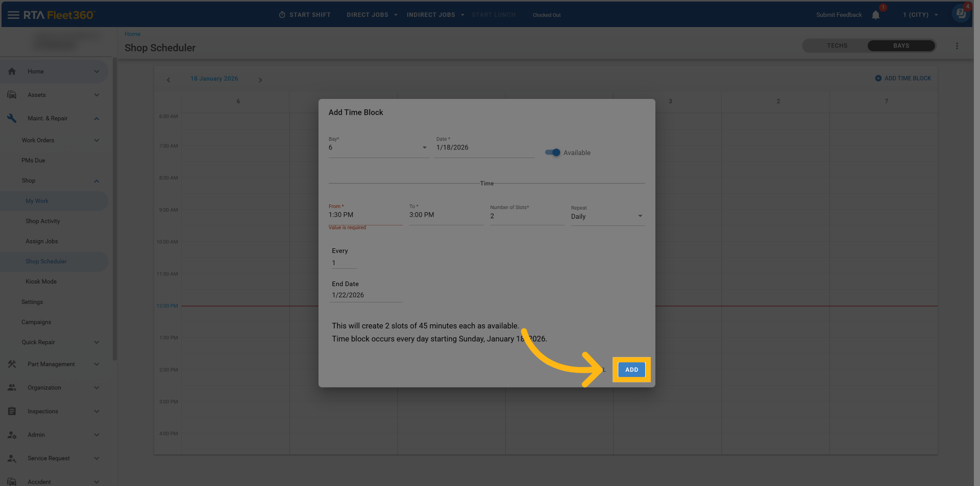The width and height of the screenshot is (980, 486).
Task: Click the Add Time Block plus icon
Action: pos(878,79)
